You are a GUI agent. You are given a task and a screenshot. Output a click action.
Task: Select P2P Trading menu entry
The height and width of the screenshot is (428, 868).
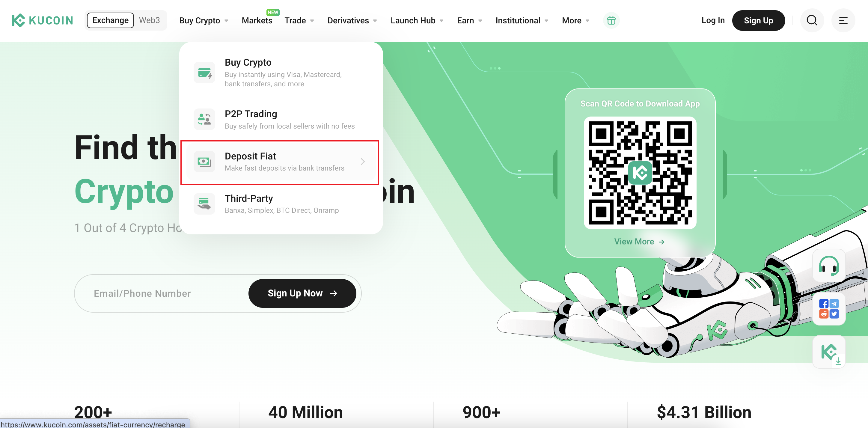[280, 119]
